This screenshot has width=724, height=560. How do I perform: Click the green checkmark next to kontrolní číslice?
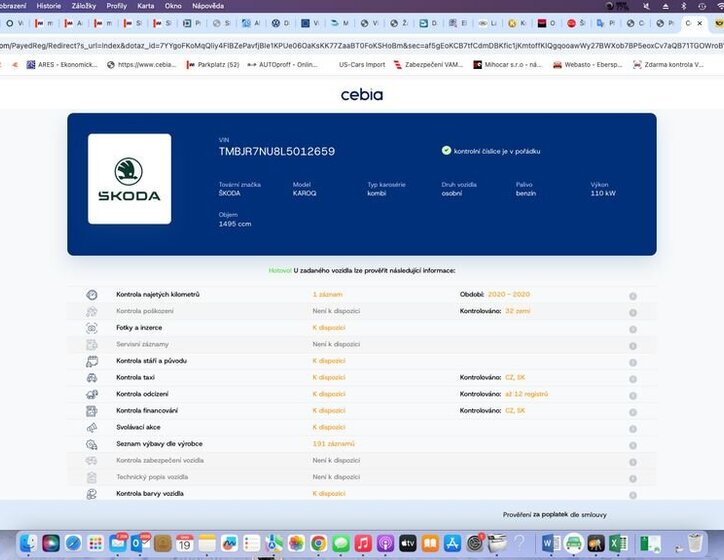click(x=446, y=150)
